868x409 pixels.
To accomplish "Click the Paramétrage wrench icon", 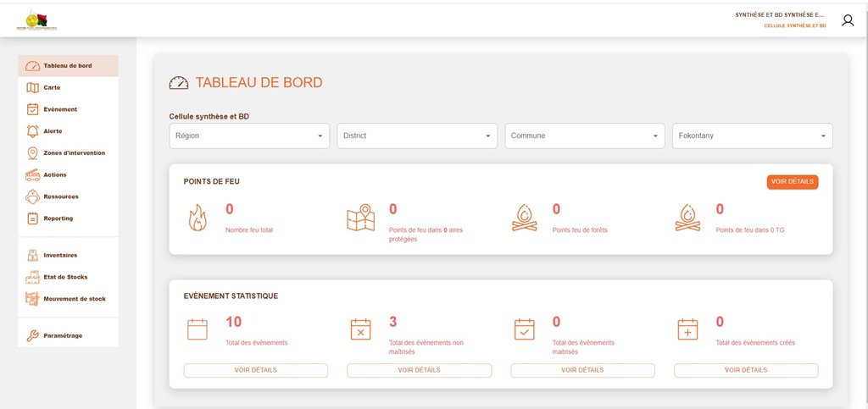I will [x=33, y=335].
